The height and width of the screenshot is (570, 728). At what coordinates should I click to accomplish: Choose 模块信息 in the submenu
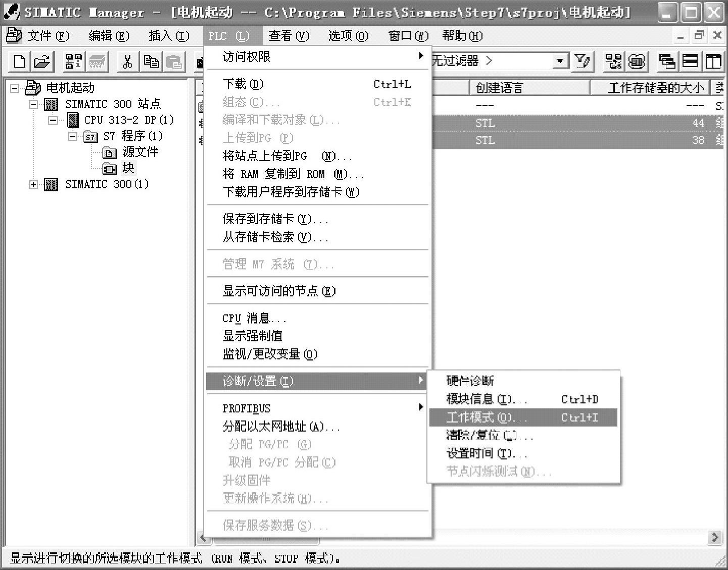(x=523, y=399)
